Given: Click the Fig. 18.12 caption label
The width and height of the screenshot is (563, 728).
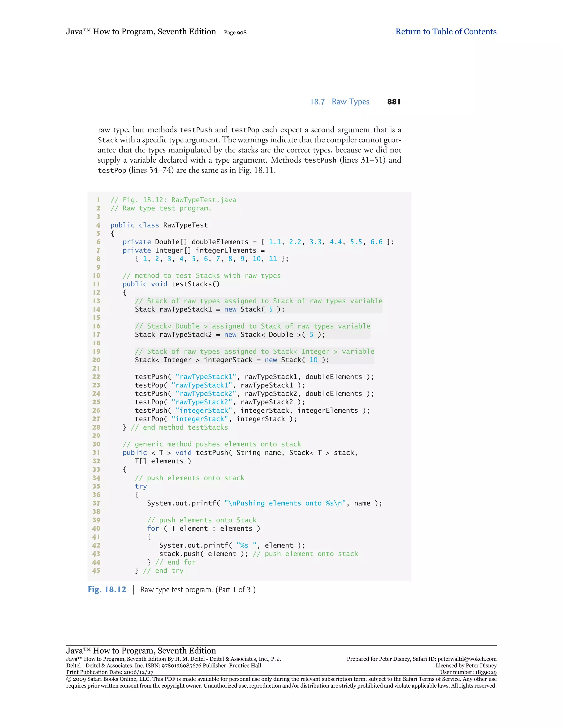Looking at the screenshot, I should point(107,590).
